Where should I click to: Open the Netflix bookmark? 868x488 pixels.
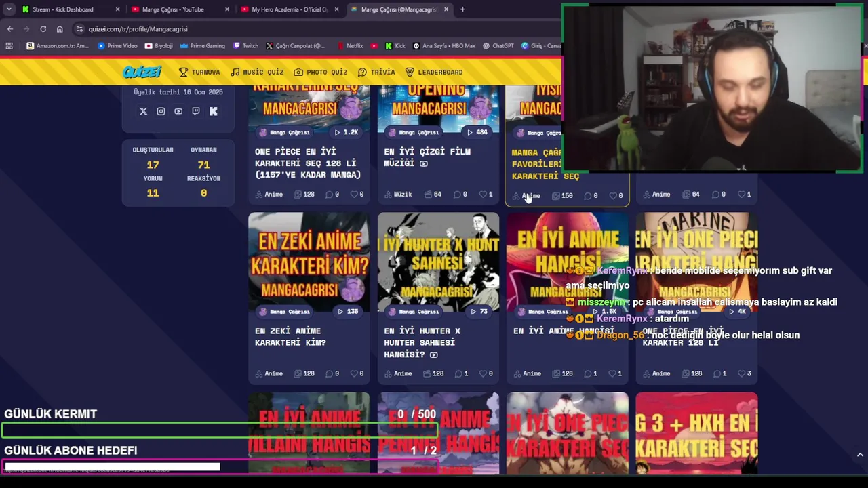(x=350, y=46)
